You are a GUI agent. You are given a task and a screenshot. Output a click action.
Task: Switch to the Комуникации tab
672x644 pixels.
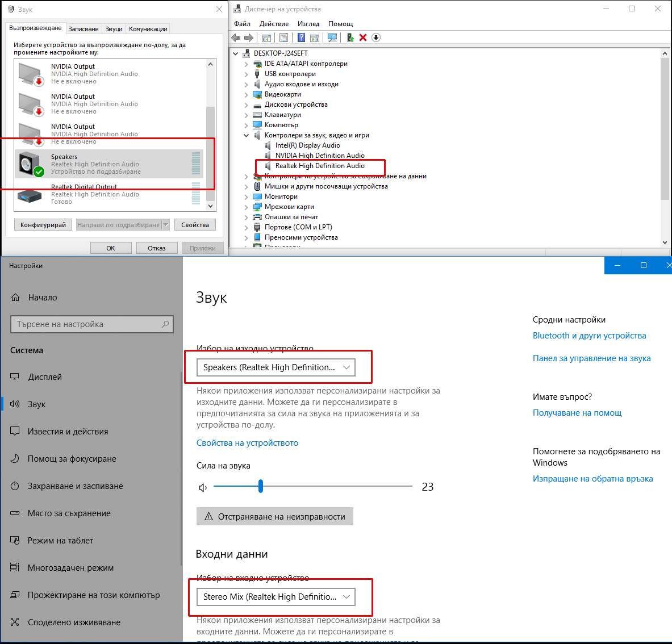[x=148, y=29]
